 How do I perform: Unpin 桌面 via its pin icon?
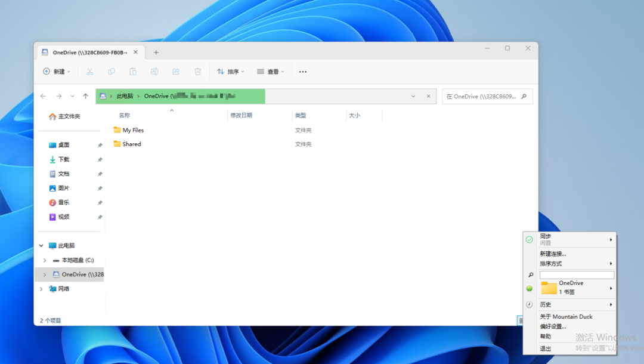click(x=100, y=145)
